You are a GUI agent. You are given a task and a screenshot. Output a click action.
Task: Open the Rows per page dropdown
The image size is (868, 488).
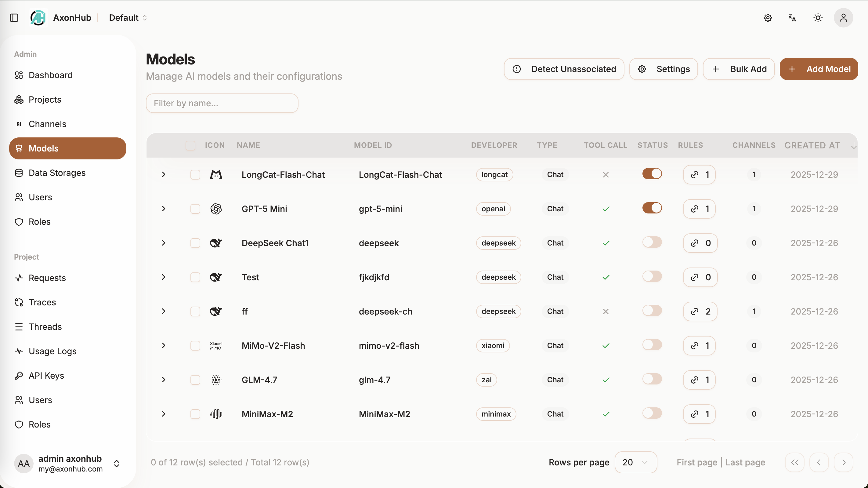coord(635,462)
